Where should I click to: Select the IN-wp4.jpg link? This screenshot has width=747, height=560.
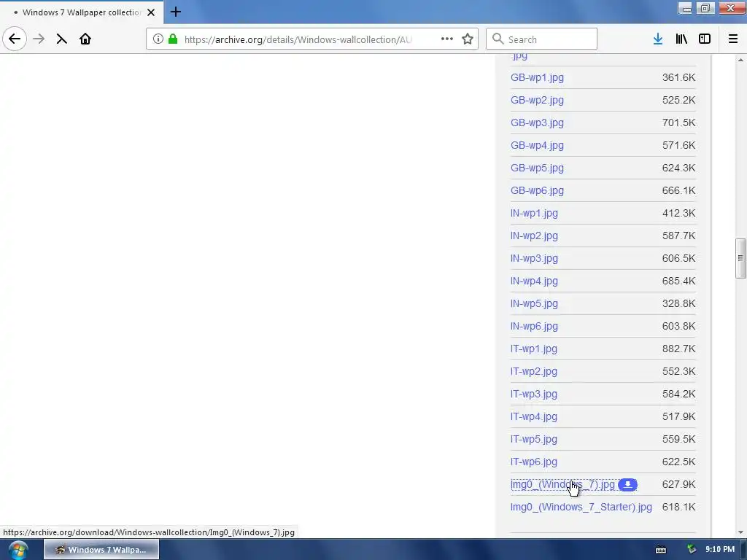coord(534,281)
